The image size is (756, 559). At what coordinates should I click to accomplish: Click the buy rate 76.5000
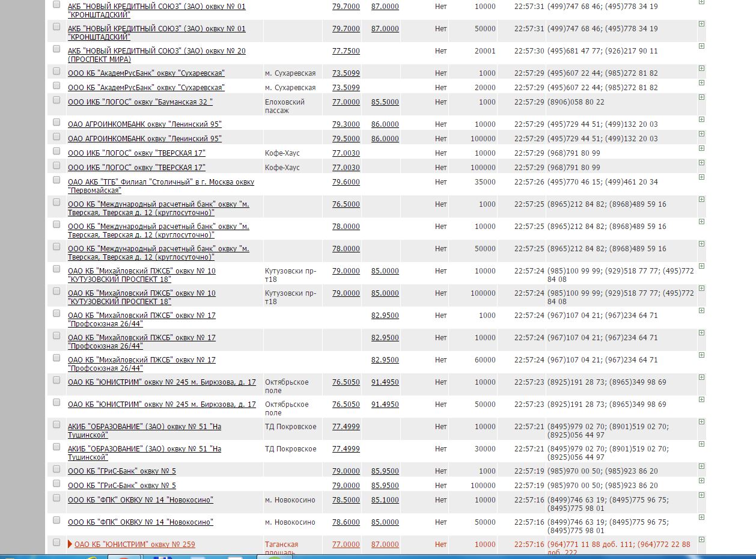346,204
